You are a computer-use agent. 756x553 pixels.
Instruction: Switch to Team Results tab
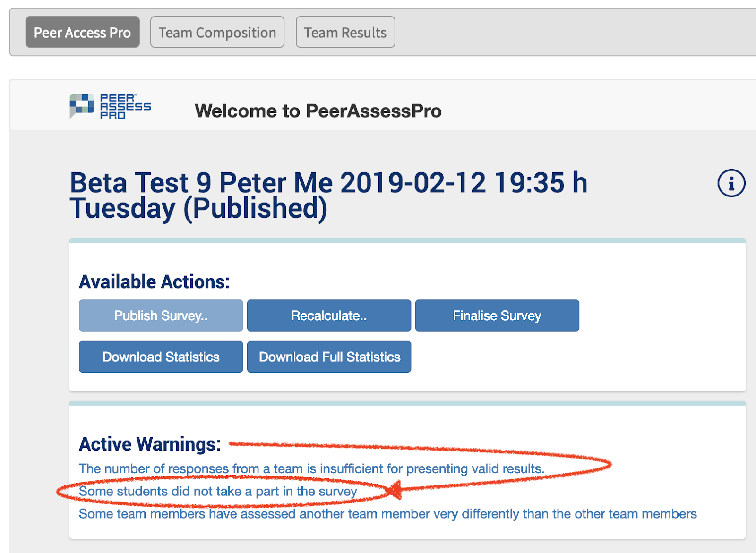pyautogui.click(x=345, y=32)
